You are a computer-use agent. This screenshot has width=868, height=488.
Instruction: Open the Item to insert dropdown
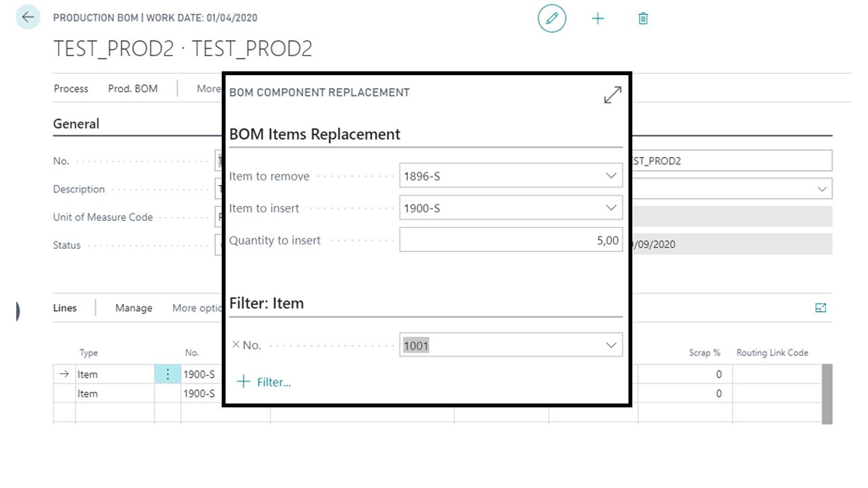point(610,208)
